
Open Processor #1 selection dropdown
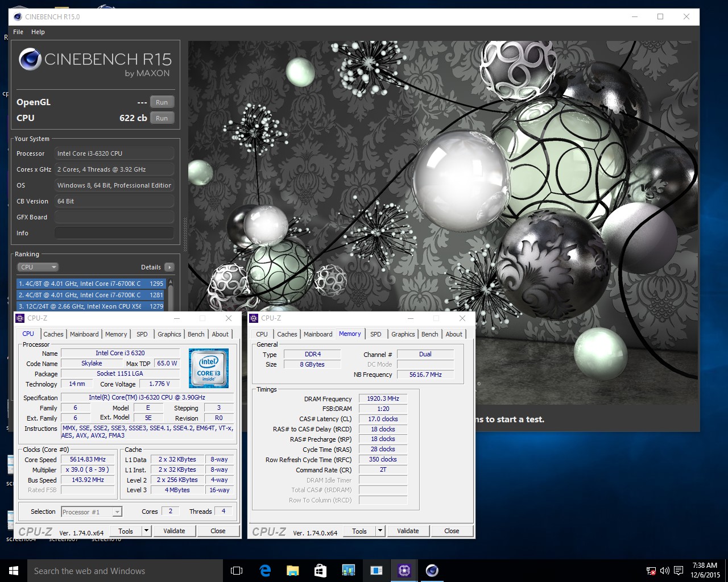(x=92, y=512)
